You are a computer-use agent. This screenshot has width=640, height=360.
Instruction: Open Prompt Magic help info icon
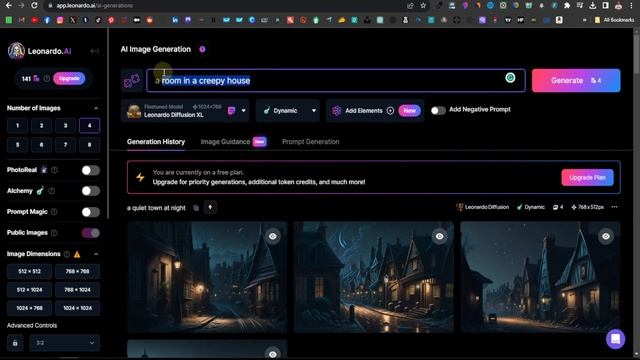tap(54, 211)
